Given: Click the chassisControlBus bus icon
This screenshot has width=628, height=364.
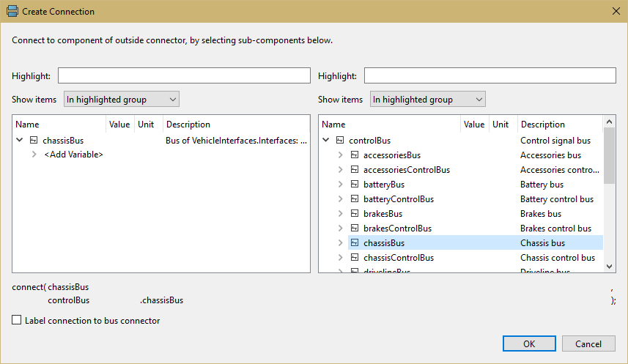Looking at the screenshot, I should (x=355, y=258).
